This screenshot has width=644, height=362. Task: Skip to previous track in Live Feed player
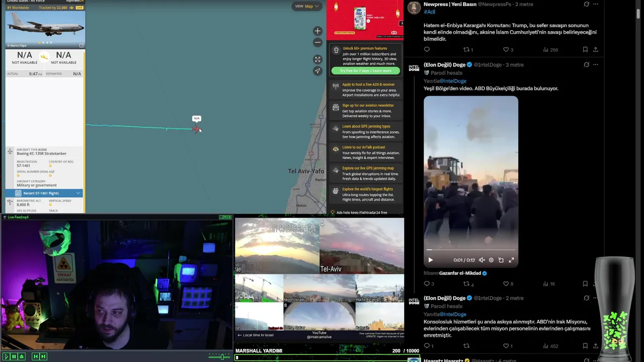pyautogui.click(x=36, y=356)
